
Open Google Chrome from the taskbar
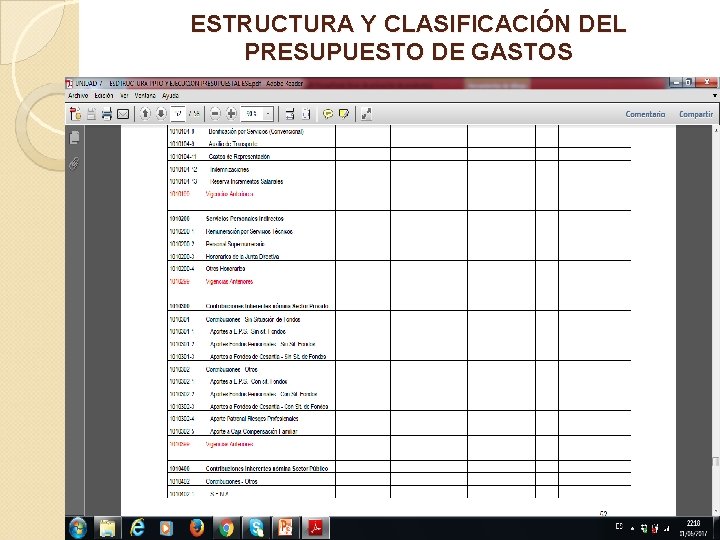pyautogui.click(x=226, y=528)
